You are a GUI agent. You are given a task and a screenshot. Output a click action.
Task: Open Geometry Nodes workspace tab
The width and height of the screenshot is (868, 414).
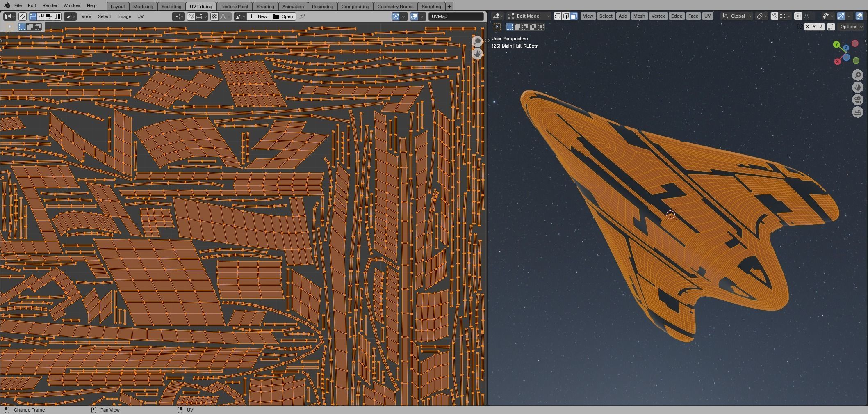coord(395,6)
